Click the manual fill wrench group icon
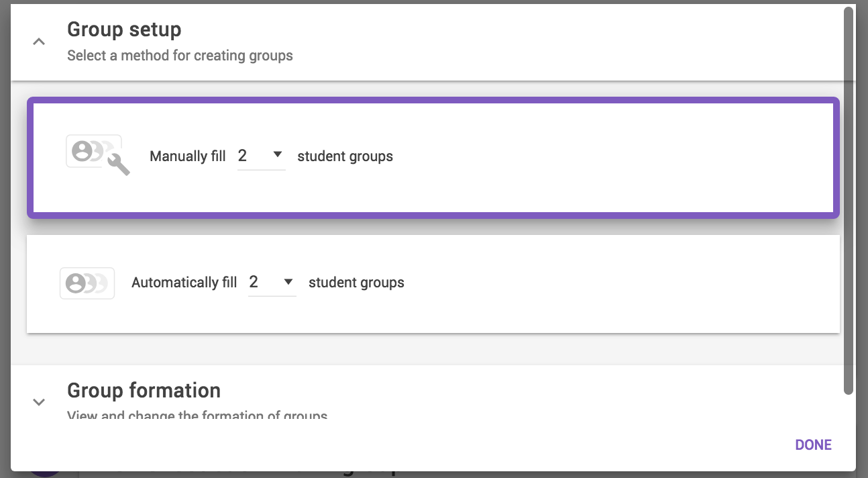Image resolution: width=868 pixels, height=478 pixels. (x=97, y=154)
